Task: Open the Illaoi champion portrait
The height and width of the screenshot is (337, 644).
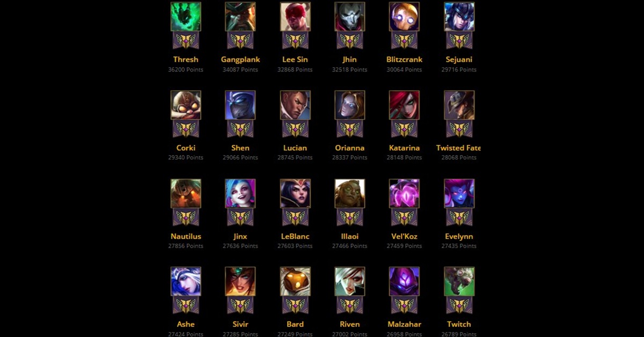Action: [350, 194]
